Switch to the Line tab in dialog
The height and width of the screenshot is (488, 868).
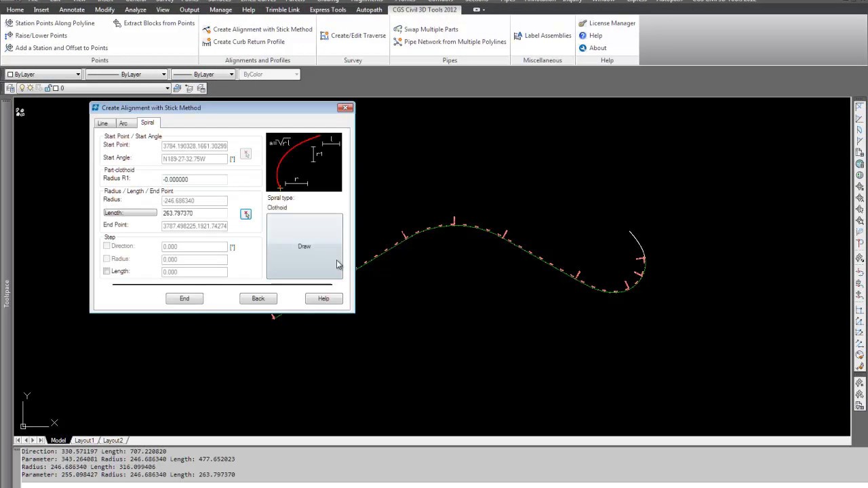[x=102, y=123]
